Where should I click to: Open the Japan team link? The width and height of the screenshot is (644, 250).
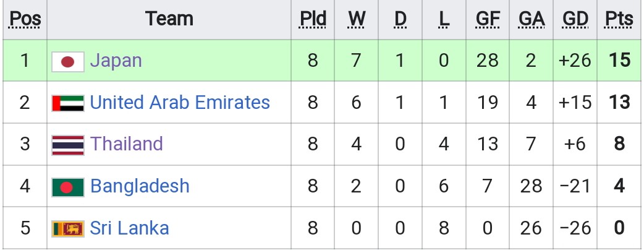click(116, 61)
